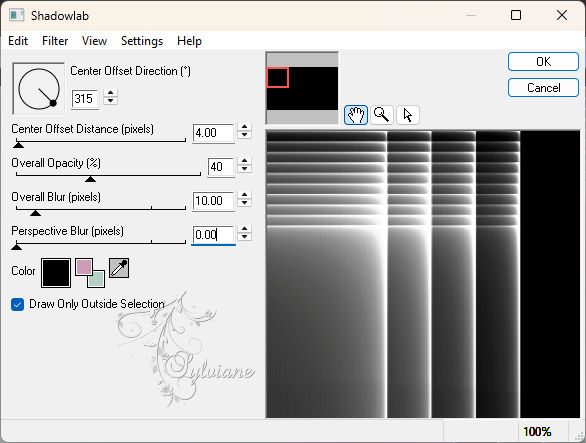This screenshot has width=586, height=443.
Task: Decrease Overall Blur with down arrow
Action: click(244, 203)
